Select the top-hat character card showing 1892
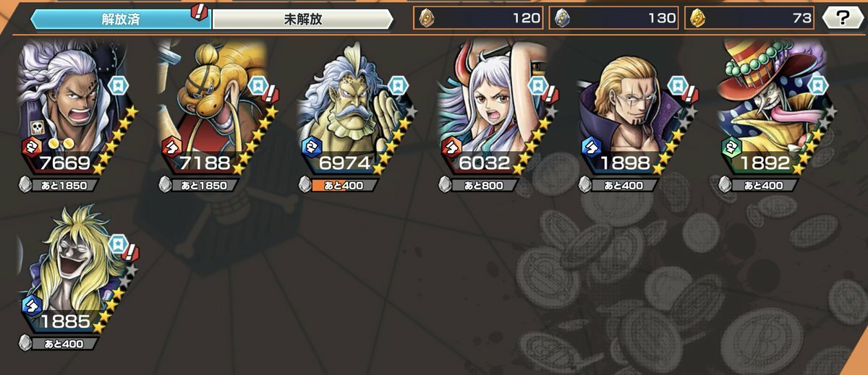This screenshot has height=375, width=868. [777, 108]
